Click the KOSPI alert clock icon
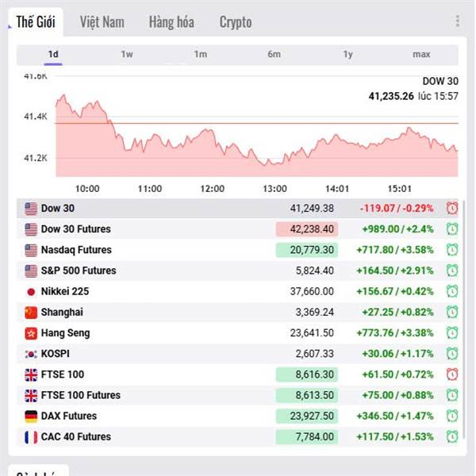This screenshot has height=476, width=476. [452, 354]
